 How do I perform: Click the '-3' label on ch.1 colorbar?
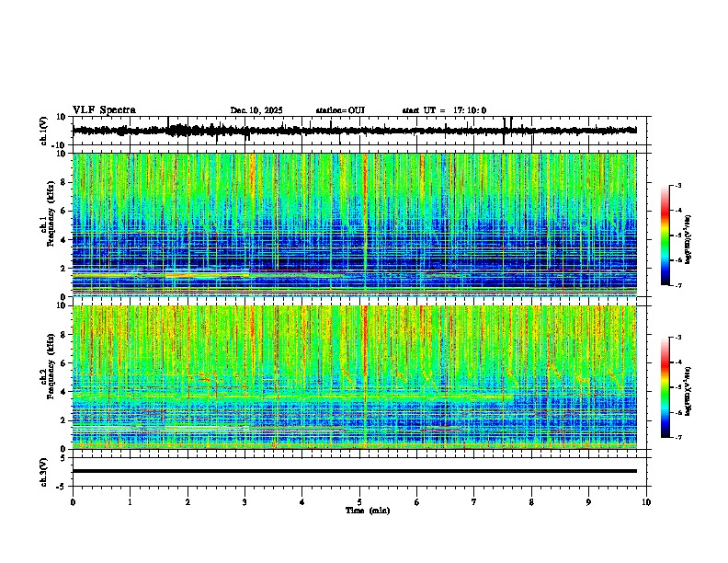point(678,185)
